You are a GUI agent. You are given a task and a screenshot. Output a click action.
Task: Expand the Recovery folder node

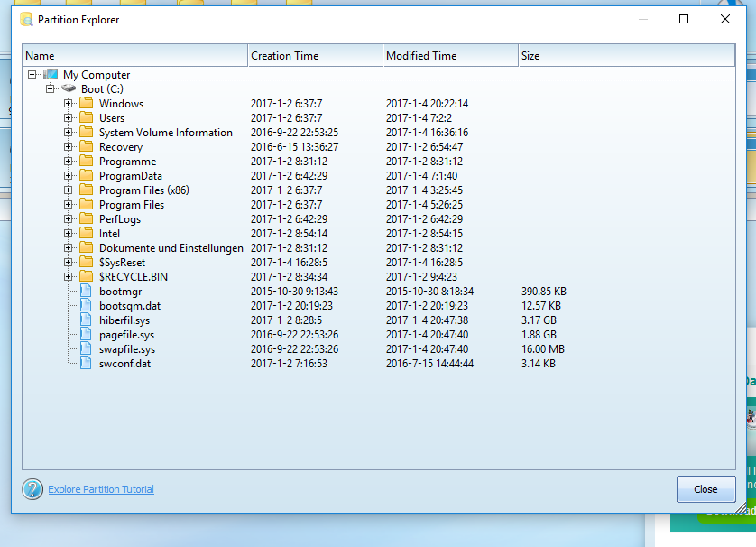(68, 146)
